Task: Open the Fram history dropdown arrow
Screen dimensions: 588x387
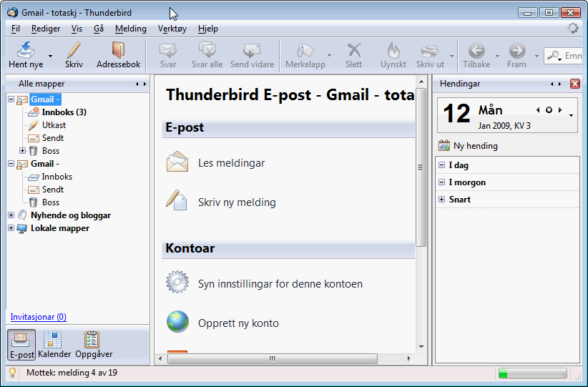Action: 536,57
